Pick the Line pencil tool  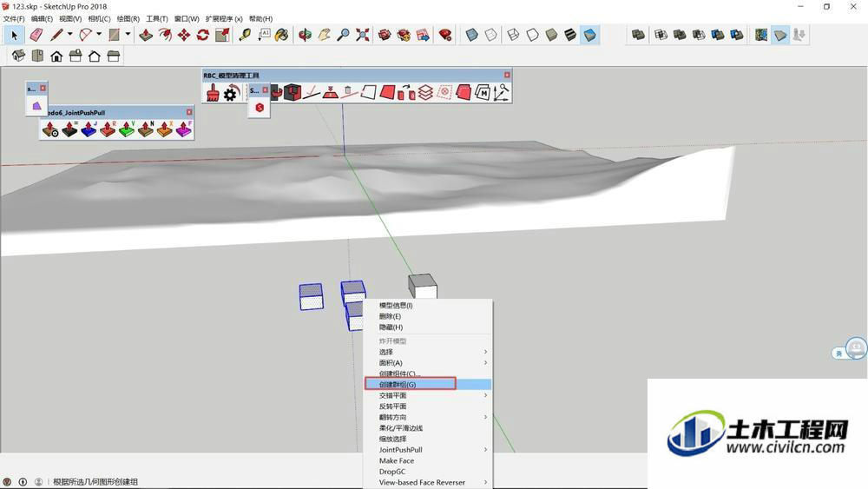coord(56,35)
